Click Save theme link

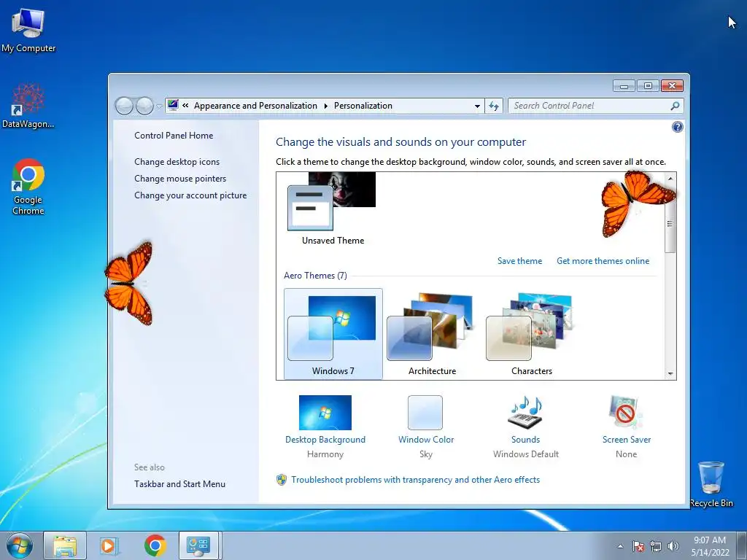coord(519,261)
